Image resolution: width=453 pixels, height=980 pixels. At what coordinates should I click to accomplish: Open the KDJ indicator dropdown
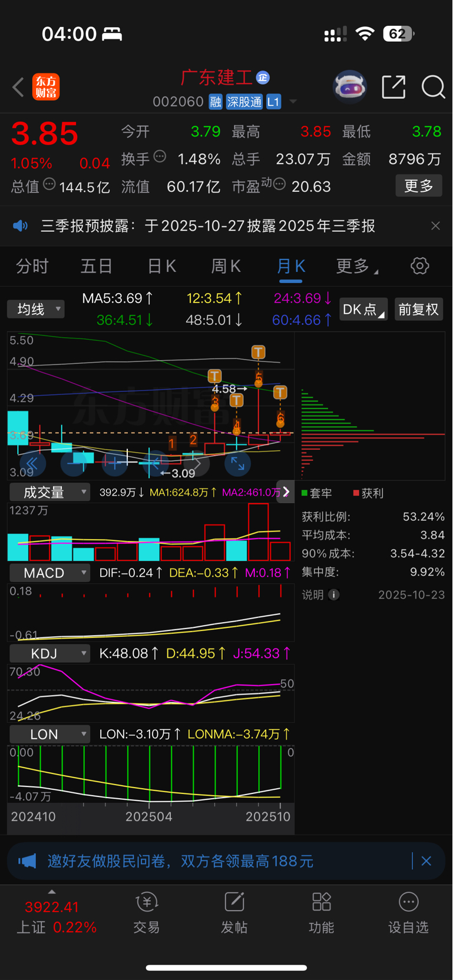point(49,653)
